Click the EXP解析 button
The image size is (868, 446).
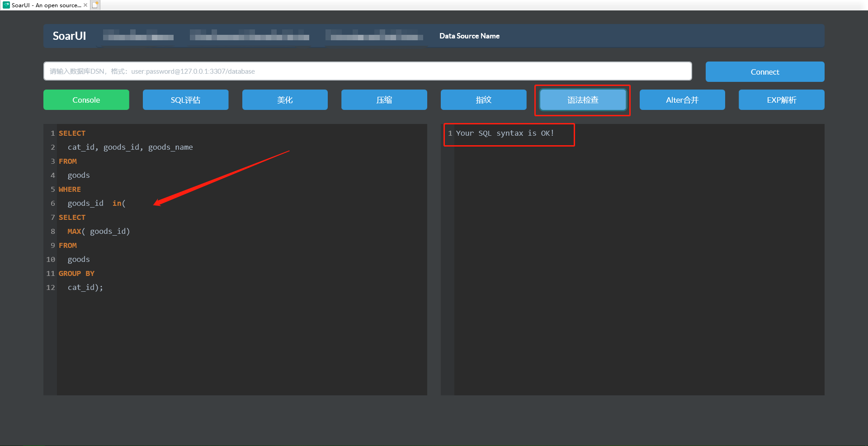click(x=782, y=100)
